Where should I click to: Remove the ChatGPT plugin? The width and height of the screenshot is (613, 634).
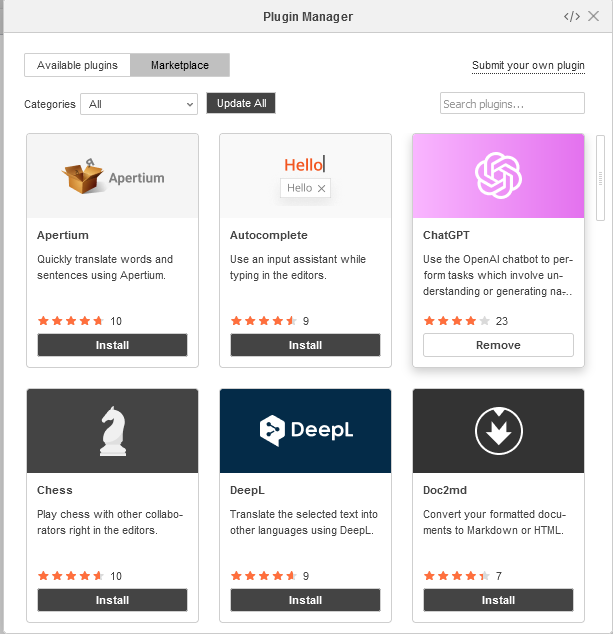[x=498, y=345]
